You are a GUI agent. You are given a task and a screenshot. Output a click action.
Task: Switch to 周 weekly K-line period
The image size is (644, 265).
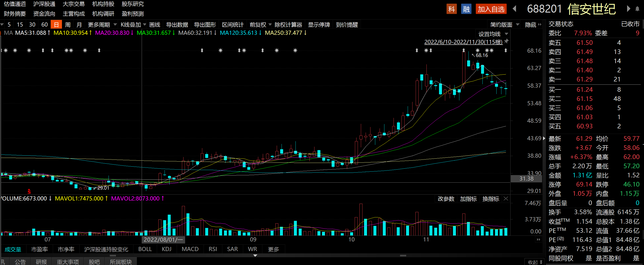[x=67, y=24]
